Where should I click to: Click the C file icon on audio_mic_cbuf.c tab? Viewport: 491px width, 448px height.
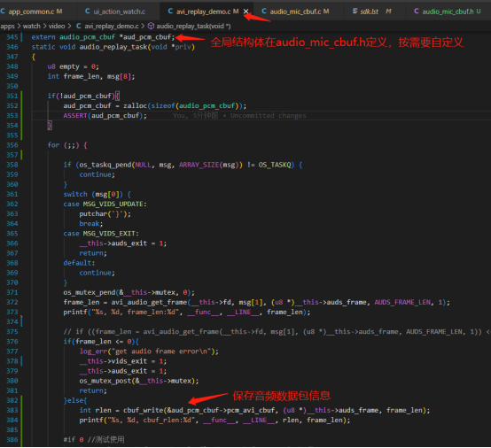(x=264, y=12)
